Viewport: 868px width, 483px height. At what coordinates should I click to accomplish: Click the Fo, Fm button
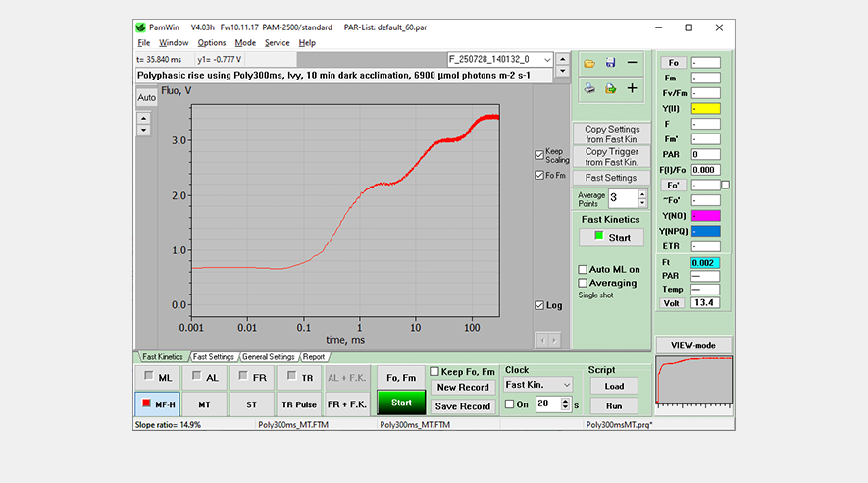coord(401,378)
